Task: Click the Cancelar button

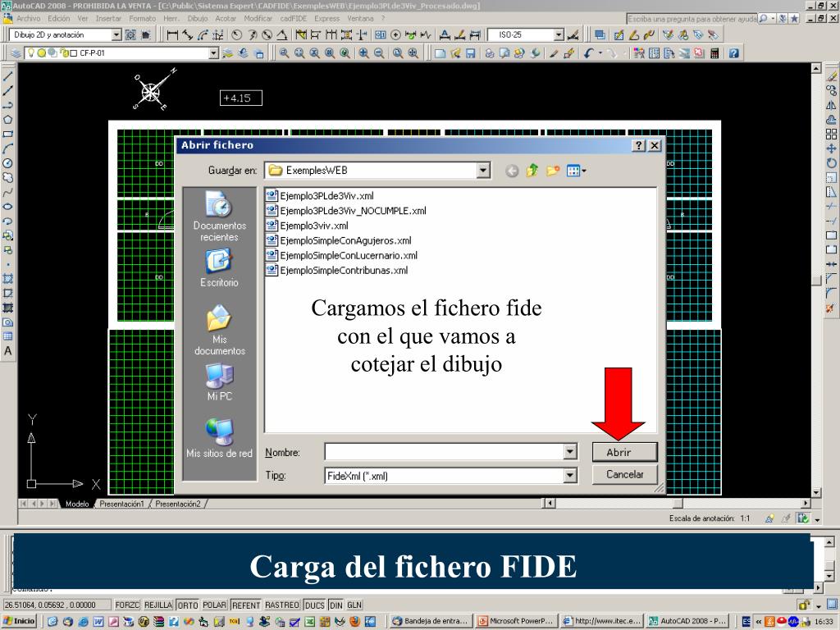Action: click(624, 474)
